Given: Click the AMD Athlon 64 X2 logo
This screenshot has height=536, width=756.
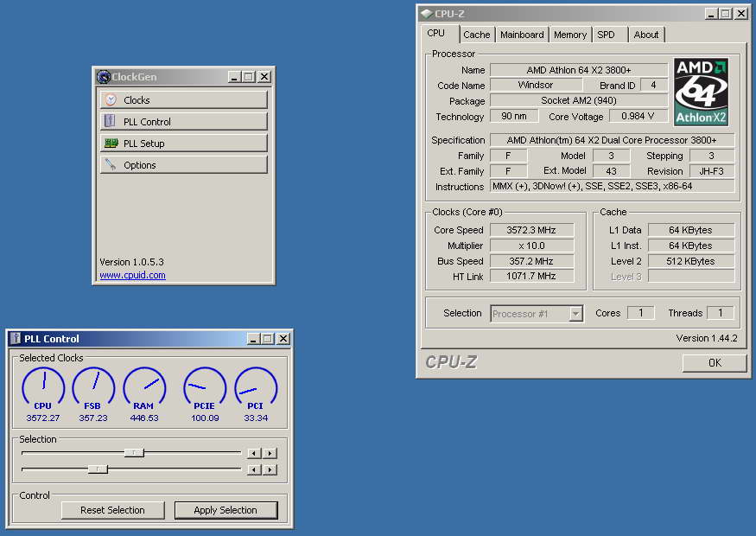Looking at the screenshot, I should click(x=701, y=93).
